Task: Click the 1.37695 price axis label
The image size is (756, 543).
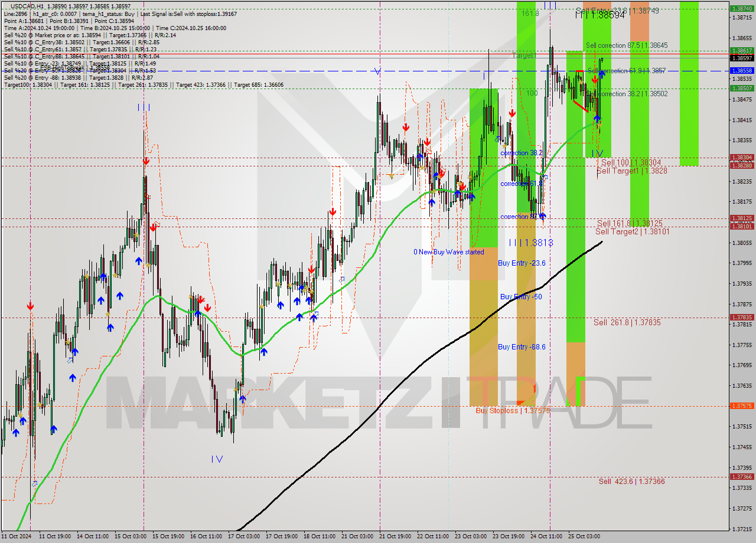Action: pyautogui.click(x=741, y=365)
